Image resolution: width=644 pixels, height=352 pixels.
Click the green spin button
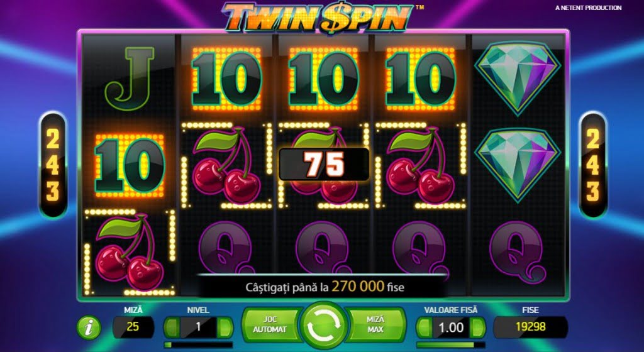click(324, 326)
